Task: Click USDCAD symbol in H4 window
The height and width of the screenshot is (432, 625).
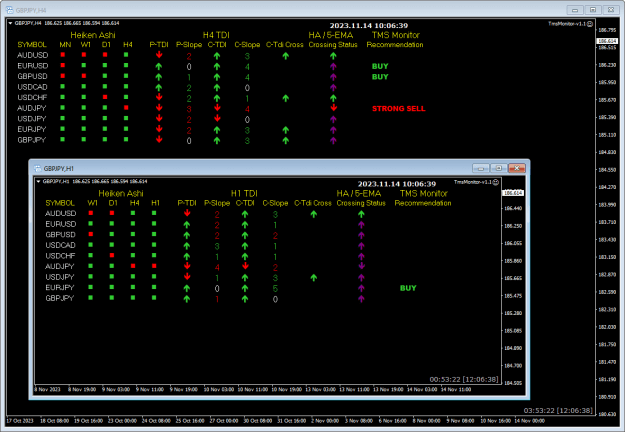Action: pyautogui.click(x=32, y=87)
